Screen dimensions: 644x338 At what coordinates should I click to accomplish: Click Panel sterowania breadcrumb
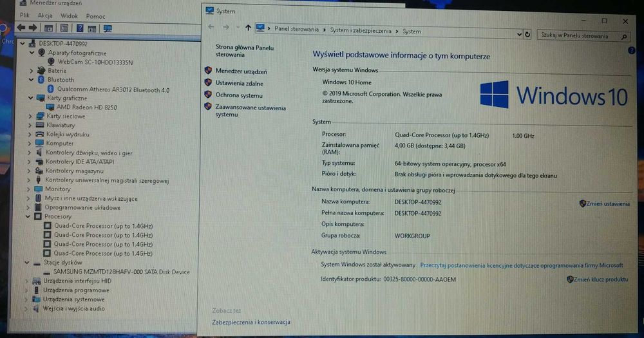(x=296, y=29)
